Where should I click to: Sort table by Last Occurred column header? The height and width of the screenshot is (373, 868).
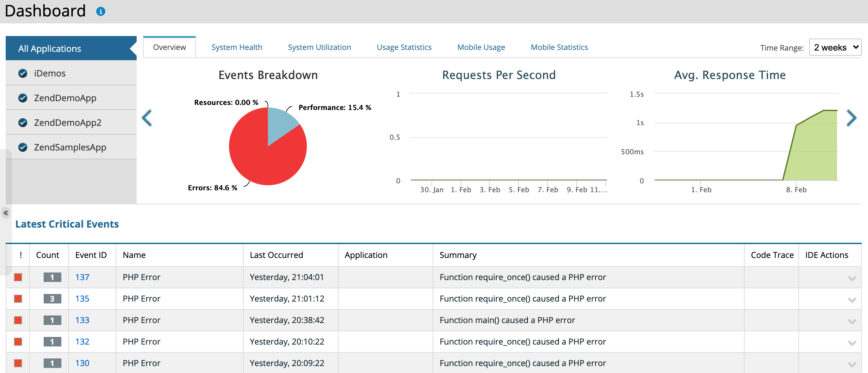click(276, 255)
